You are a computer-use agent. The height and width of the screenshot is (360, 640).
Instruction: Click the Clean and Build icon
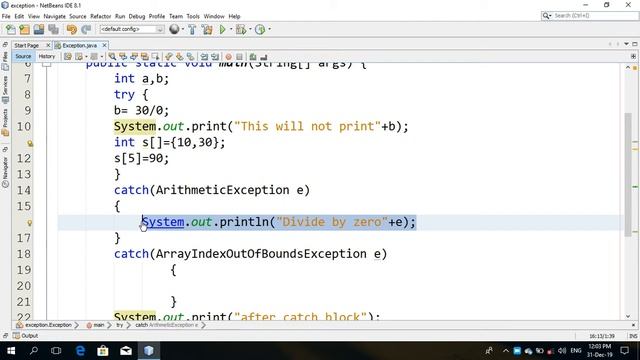click(x=207, y=29)
